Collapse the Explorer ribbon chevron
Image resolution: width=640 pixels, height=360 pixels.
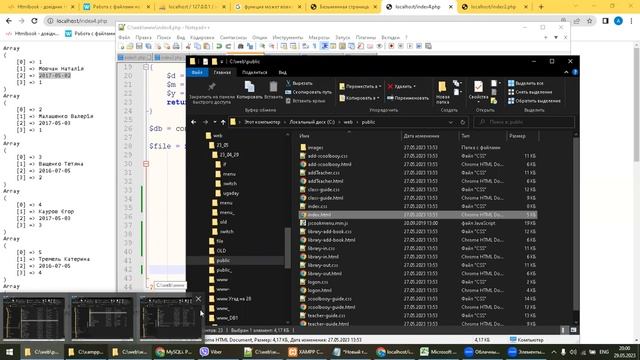point(566,72)
